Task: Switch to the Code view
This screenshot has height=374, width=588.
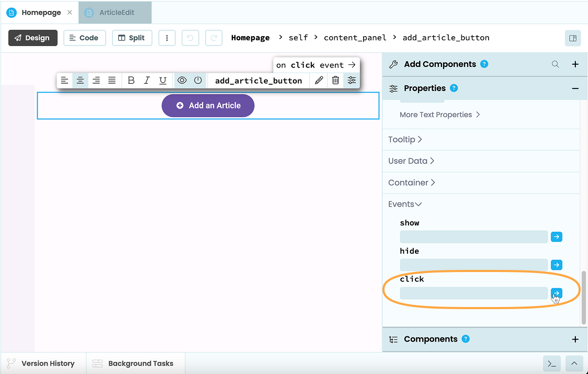Action: pos(84,38)
